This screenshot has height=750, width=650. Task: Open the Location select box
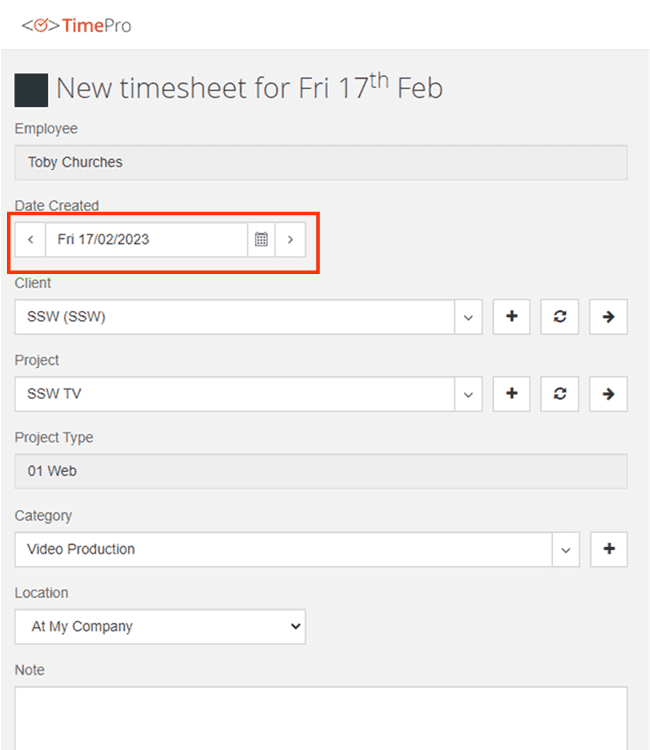[x=160, y=627]
